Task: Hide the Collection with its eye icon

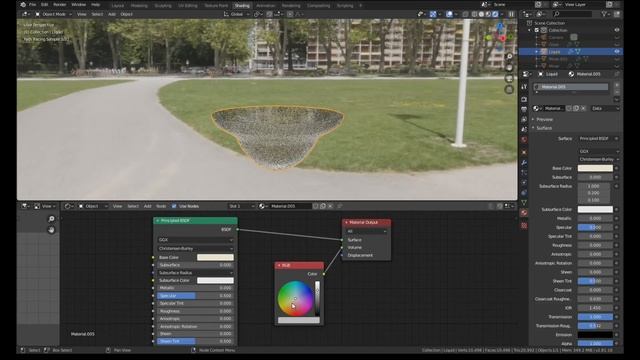Action: pos(617,30)
